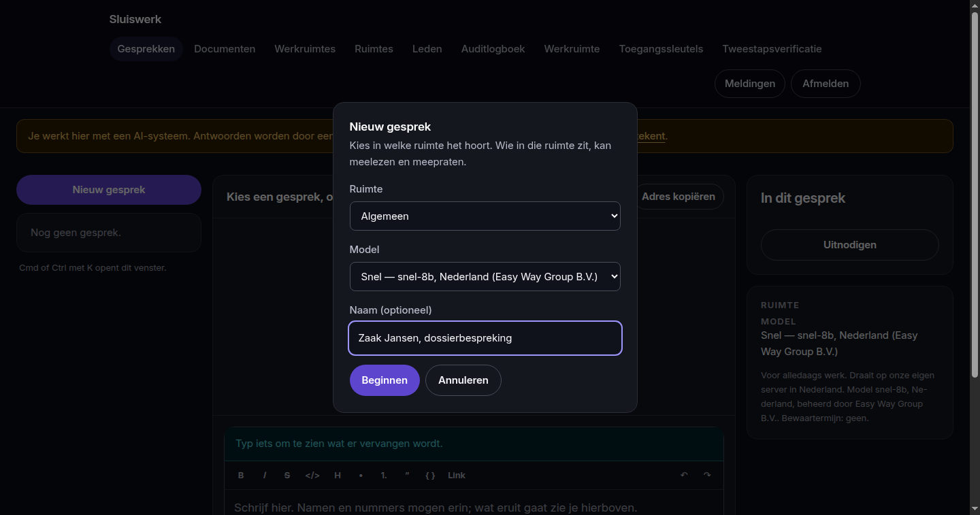The width and height of the screenshot is (980, 515).
Task: Click the Naam (optioneel) text field
Action: [x=485, y=338]
